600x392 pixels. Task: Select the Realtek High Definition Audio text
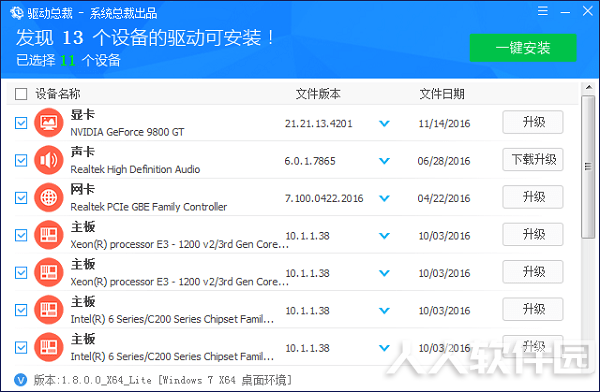click(x=135, y=169)
